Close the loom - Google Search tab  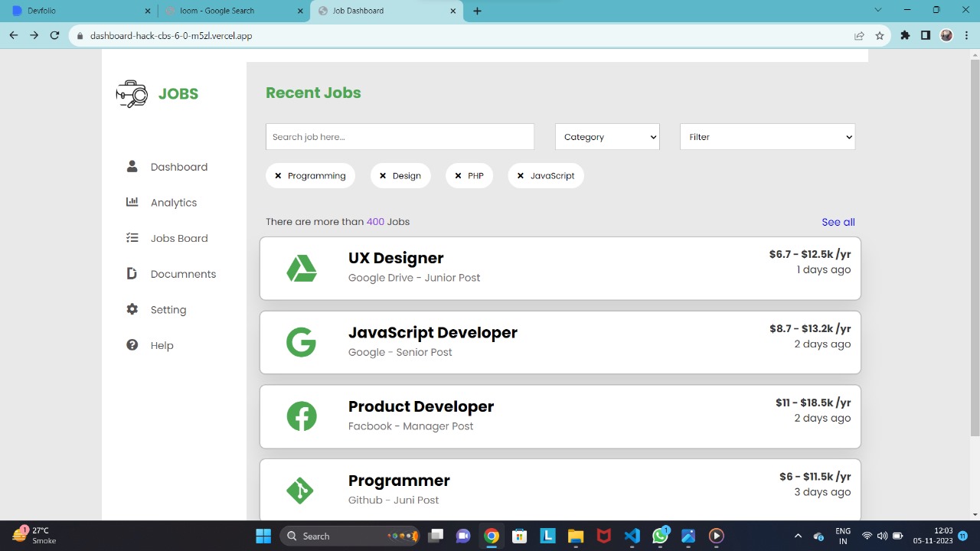(x=301, y=11)
